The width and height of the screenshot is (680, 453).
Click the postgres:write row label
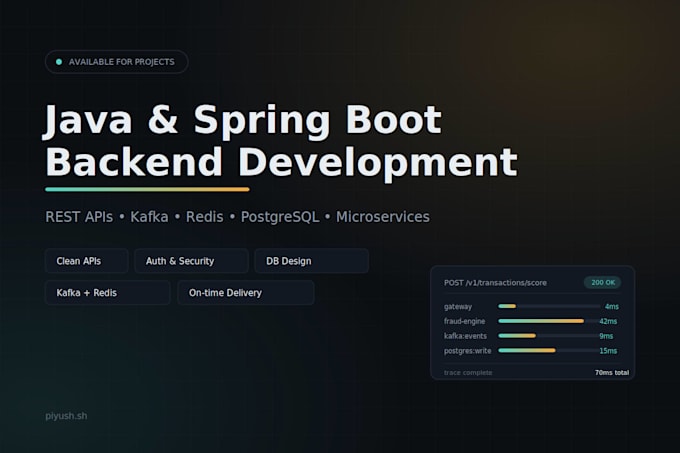point(468,351)
